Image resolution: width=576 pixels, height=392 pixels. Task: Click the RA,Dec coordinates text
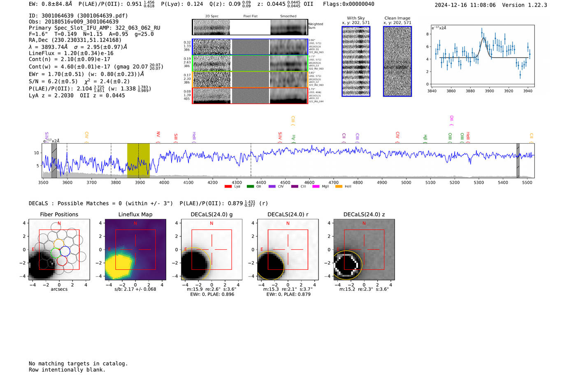75,40
